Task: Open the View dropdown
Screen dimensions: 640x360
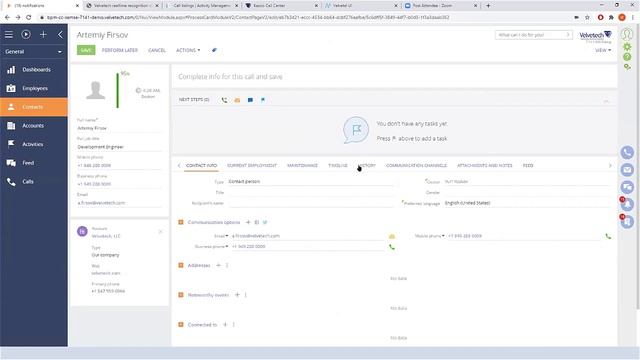Action: (x=603, y=50)
